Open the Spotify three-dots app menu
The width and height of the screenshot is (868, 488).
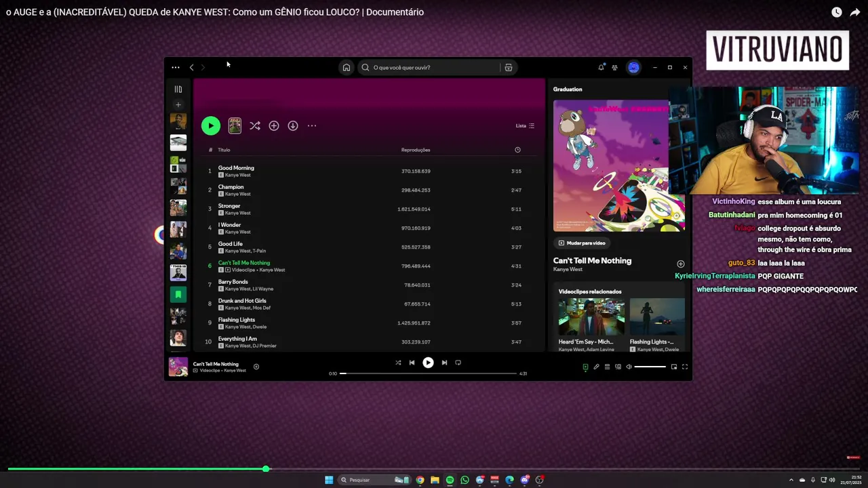pyautogui.click(x=176, y=67)
